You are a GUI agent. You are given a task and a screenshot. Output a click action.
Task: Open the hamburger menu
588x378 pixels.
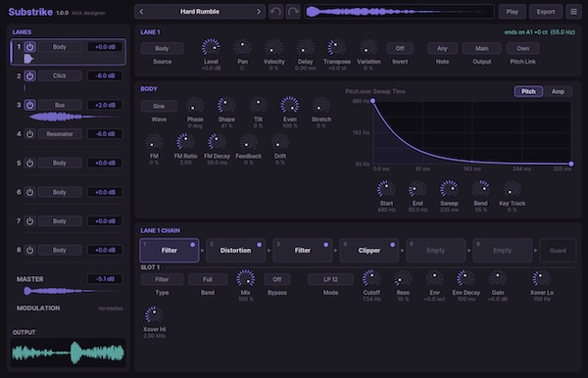pyautogui.click(x=573, y=12)
